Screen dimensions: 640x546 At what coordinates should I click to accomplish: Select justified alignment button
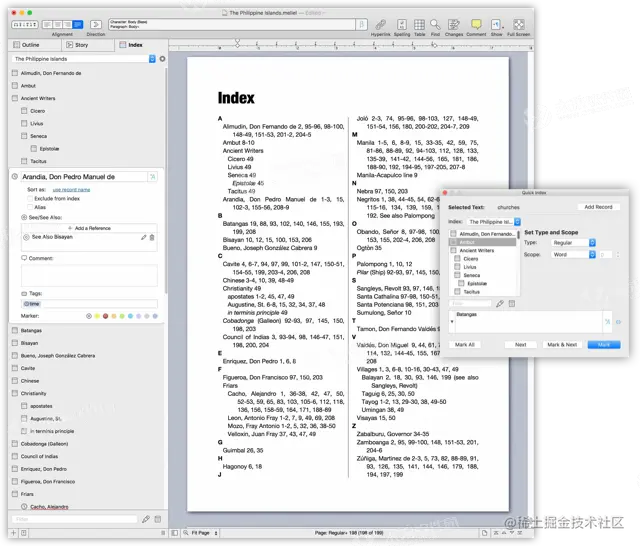tap(78, 24)
